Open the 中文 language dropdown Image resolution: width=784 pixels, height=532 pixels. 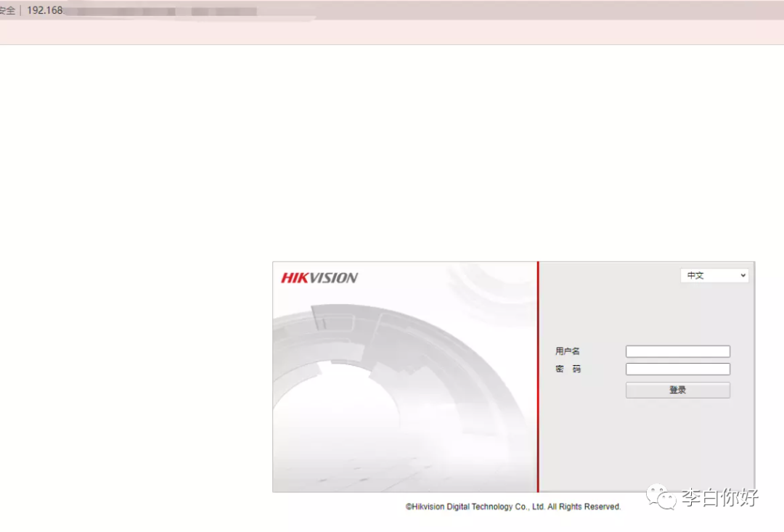point(714,276)
